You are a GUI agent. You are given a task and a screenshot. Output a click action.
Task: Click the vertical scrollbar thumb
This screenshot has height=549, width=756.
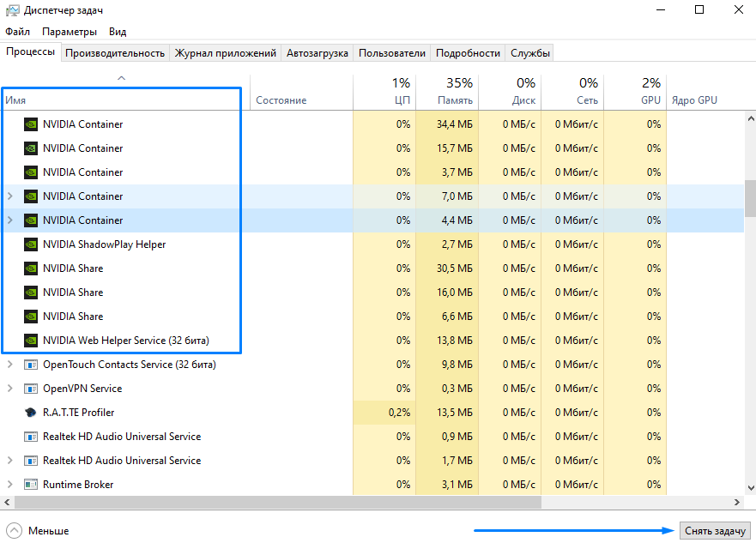(x=749, y=197)
